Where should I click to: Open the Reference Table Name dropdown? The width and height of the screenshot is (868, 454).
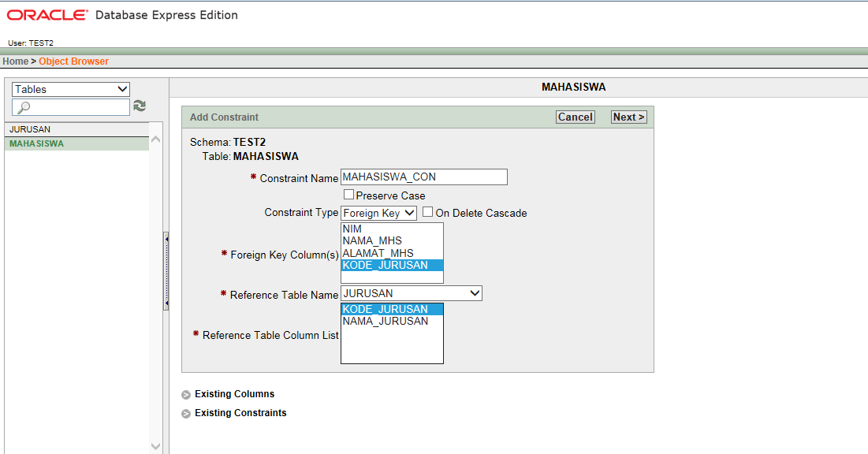412,293
